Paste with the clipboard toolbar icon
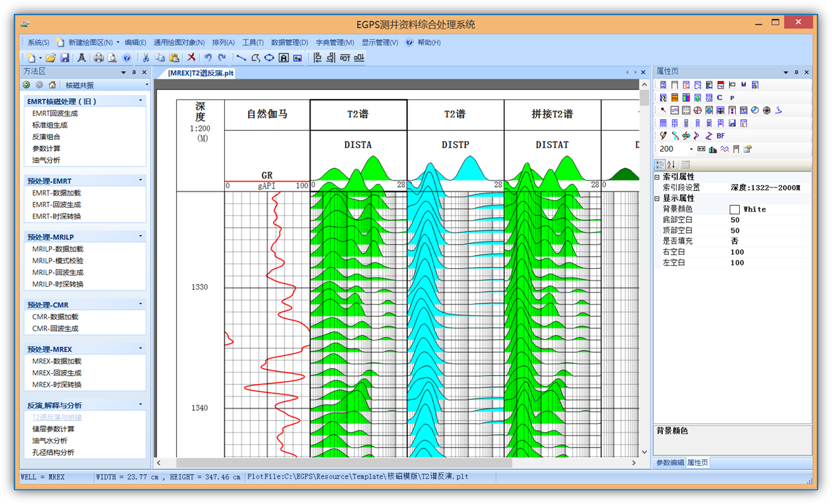This screenshot has width=832, height=504. pos(174,58)
